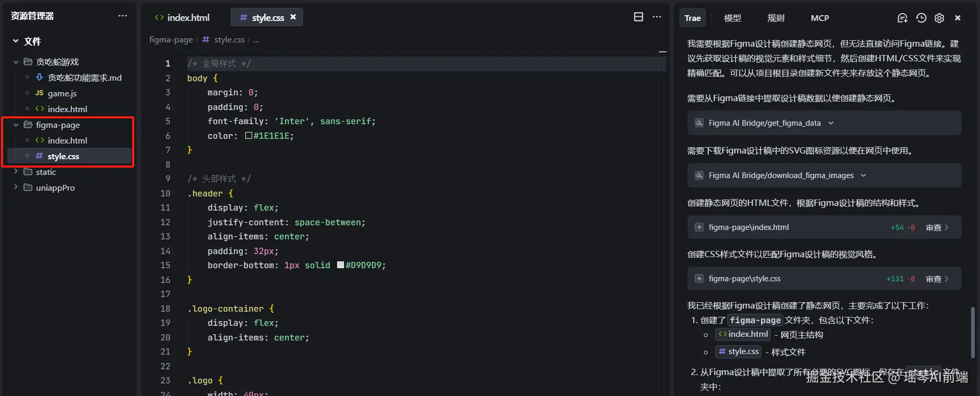980x396 pixels.
Task: Switch to the index.html editor tab
Action: 182,17
